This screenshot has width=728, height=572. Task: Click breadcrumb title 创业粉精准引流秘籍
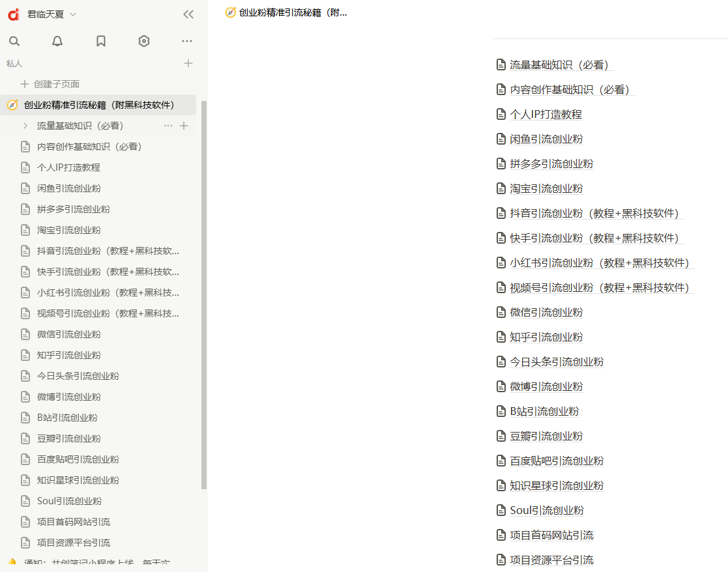pyautogui.click(x=293, y=12)
